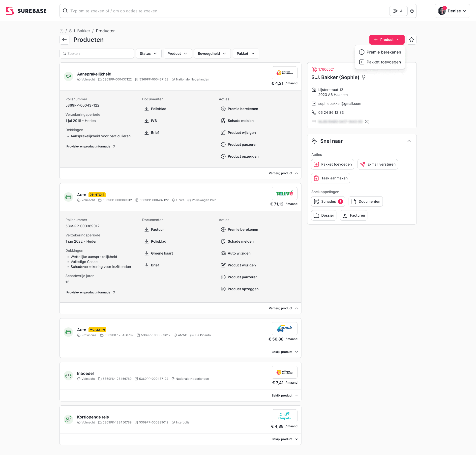
Task: Click E-mail versturen quick action
Action: 378,164
